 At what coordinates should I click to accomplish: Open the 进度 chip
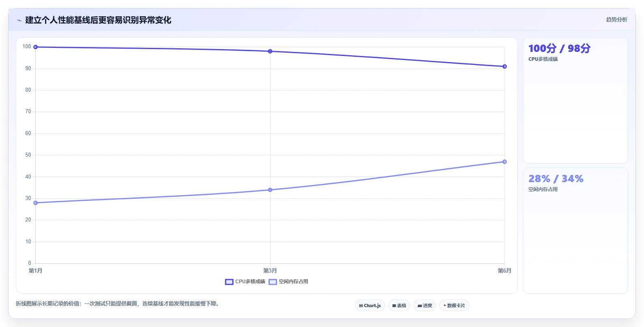pos(425,305)
